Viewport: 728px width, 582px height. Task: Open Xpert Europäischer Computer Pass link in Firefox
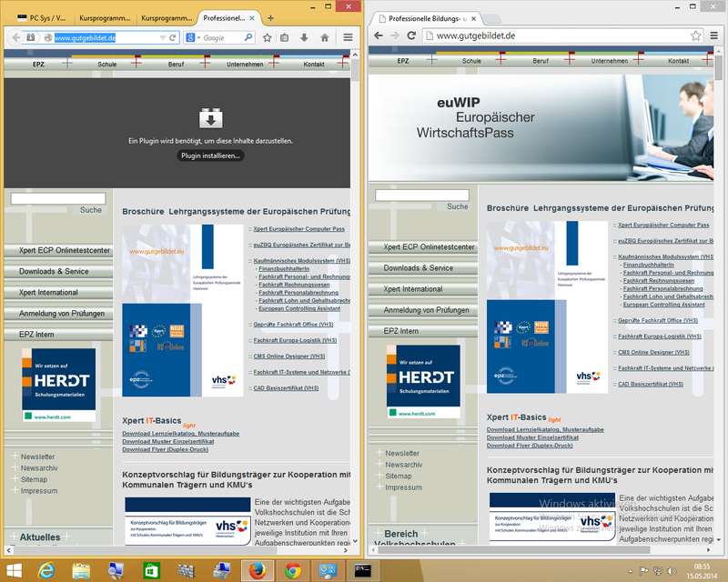pyautogui.click(x=298, y=229)
